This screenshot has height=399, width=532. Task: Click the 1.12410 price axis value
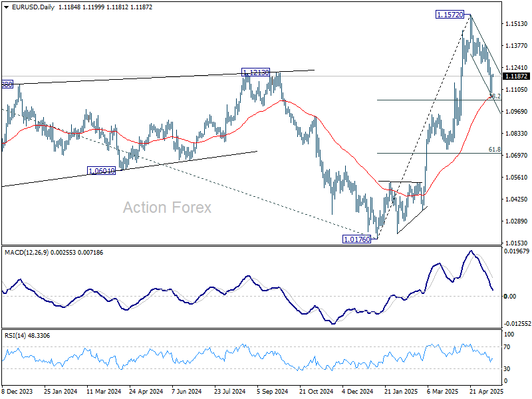pyautogui.click(x=517, y=68)
